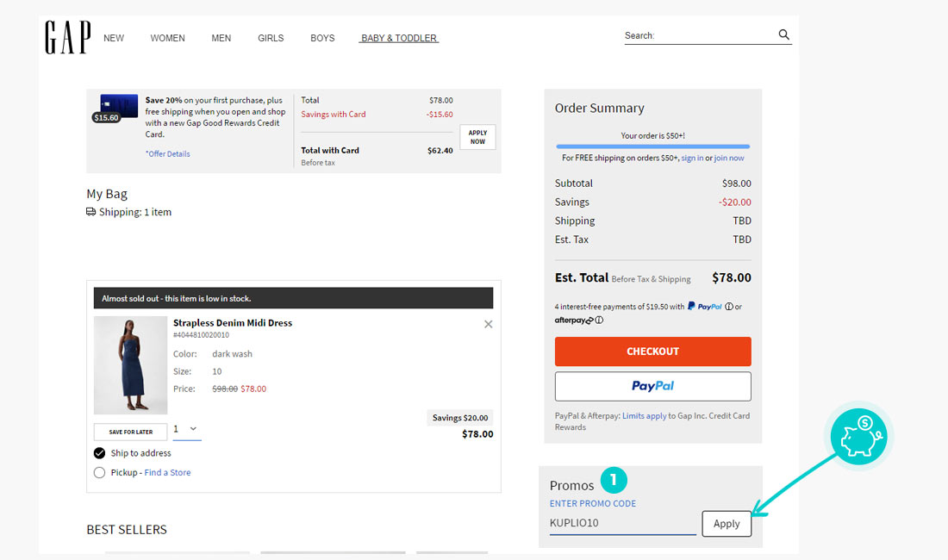The image size is (948, 560).
Task: Click the Gap credit card image
Action: 119,106
